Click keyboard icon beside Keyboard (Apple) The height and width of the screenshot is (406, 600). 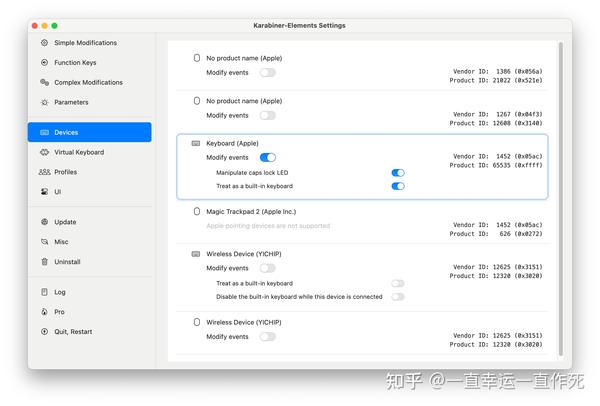[x=196, y=143]
